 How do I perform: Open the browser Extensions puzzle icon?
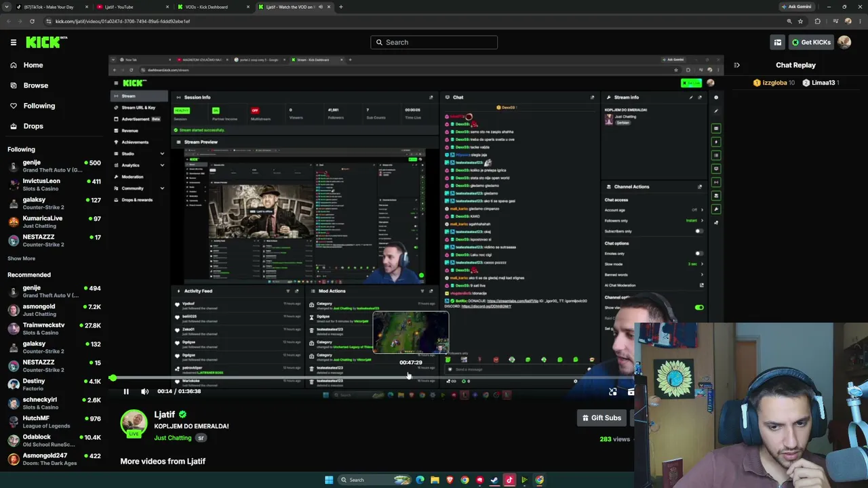coord(817,21)
